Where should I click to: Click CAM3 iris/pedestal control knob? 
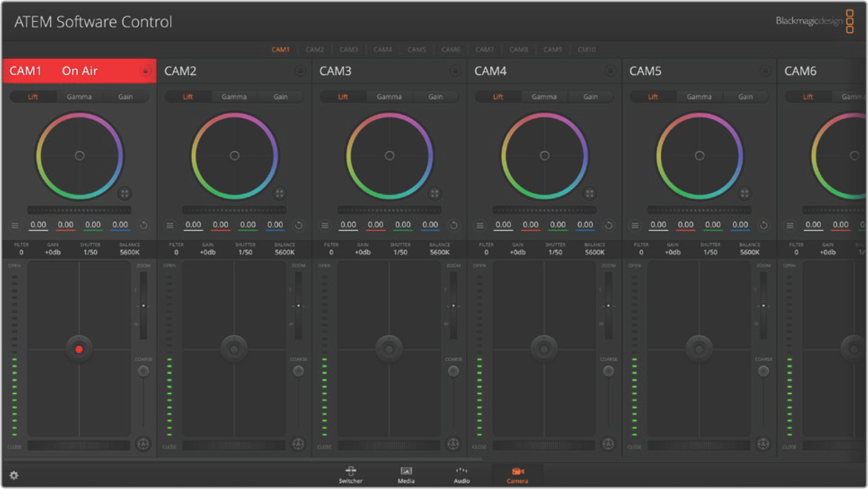pyautogui.click(x=389, y=349)
